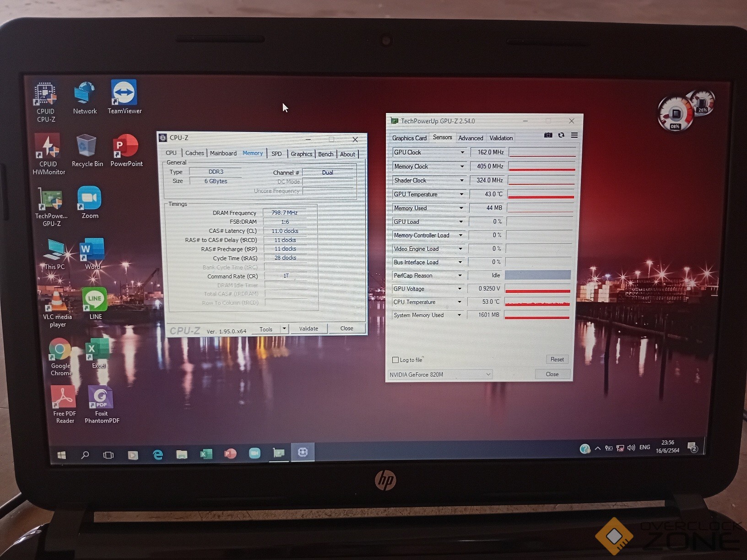
Task: Click the DRAM Frequency value 798.7 MHz
Action: point(284,213)
